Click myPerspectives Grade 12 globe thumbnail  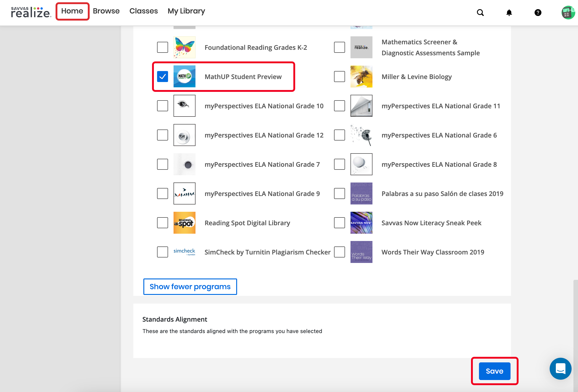tap(184, 135)
